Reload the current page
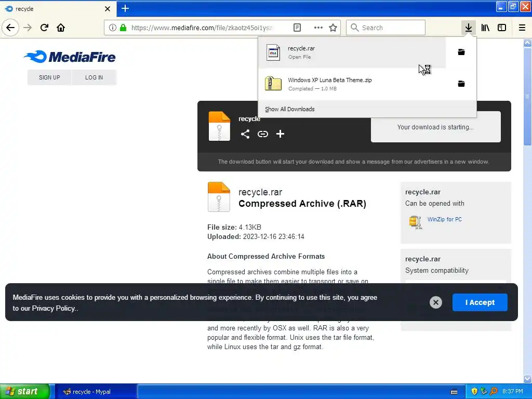This screenshot has width=532, height=399. [44, 28]
